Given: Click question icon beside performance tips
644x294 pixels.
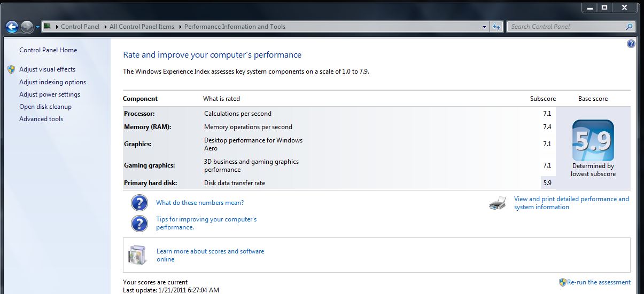Looking at the screenshot, I should (139, 223).
